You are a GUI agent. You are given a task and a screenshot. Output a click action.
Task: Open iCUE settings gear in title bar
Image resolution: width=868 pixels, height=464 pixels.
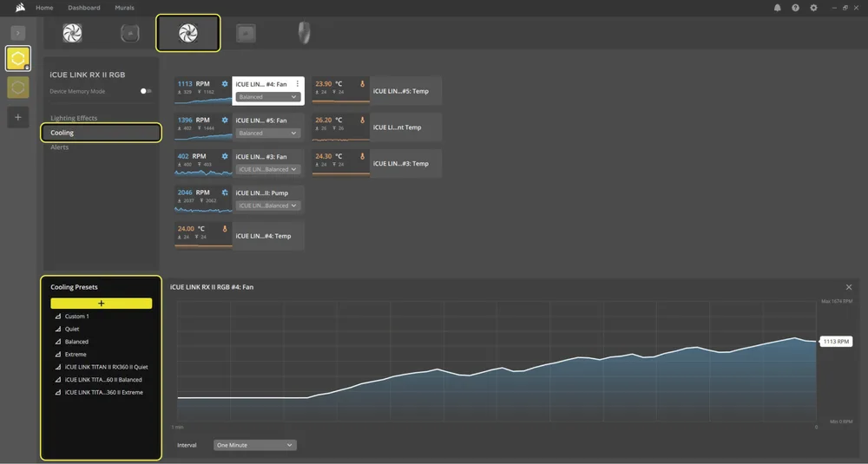(x=813, y=8)
